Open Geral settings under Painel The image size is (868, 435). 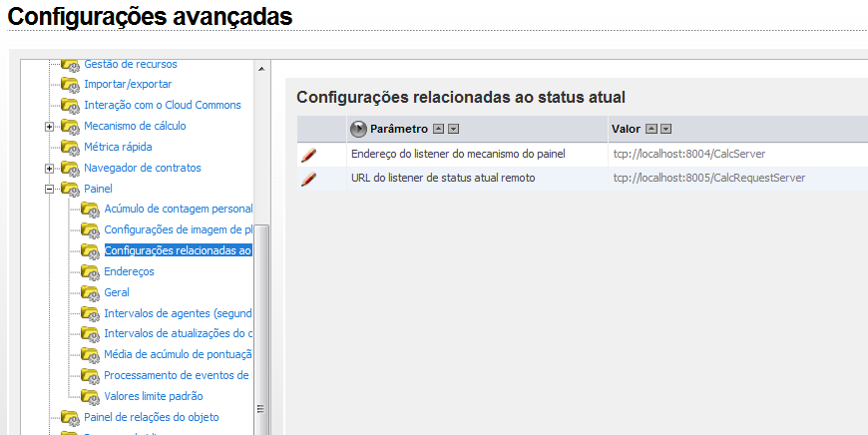tap(117, 292)
